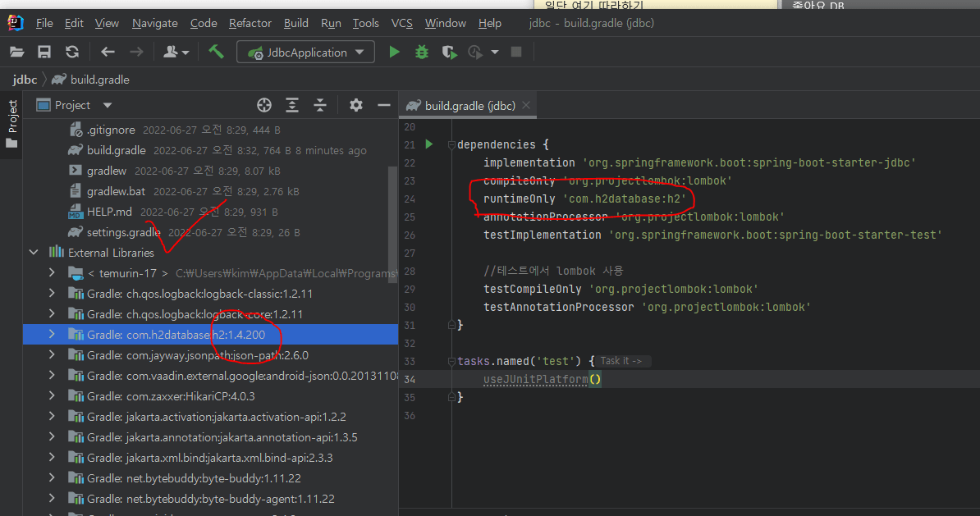Toggle the Project sidebar tab
Viewport: 980px width, 516px height.
click(11, 123)
